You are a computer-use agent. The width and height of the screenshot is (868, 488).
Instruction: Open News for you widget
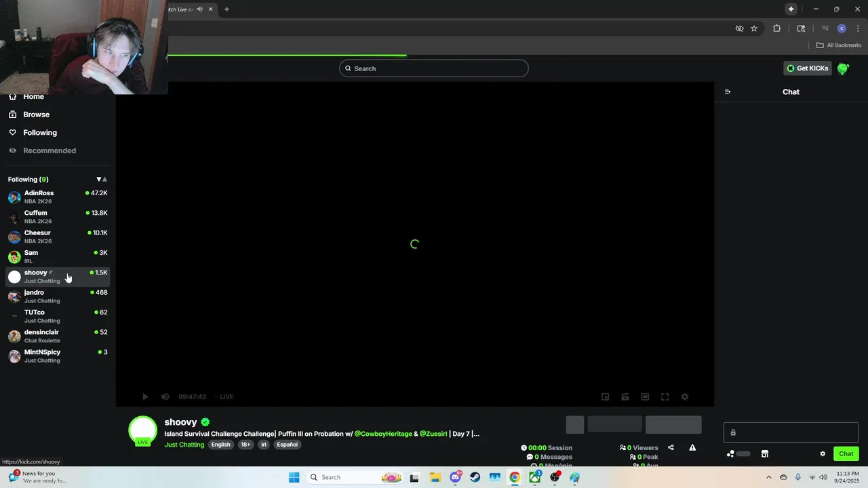(37, 477)
